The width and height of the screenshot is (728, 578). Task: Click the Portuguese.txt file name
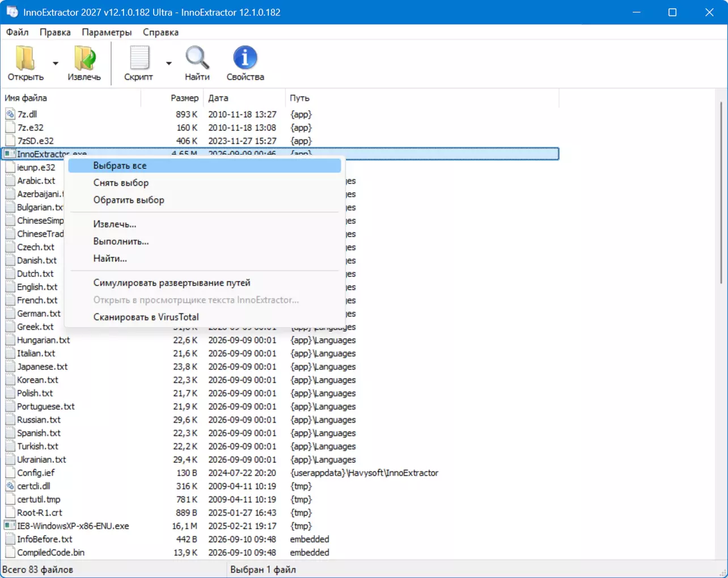coord(46,406)
